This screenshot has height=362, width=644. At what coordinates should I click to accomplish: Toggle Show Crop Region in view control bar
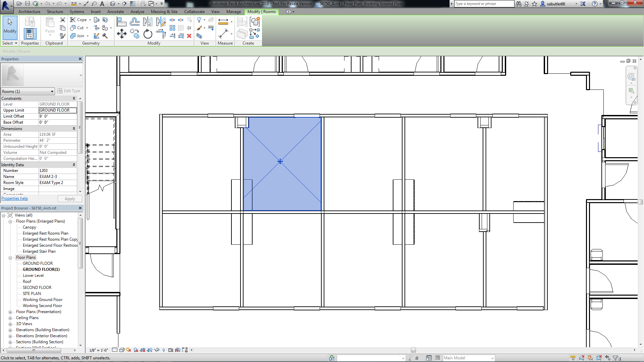click(x=150, y=350)
